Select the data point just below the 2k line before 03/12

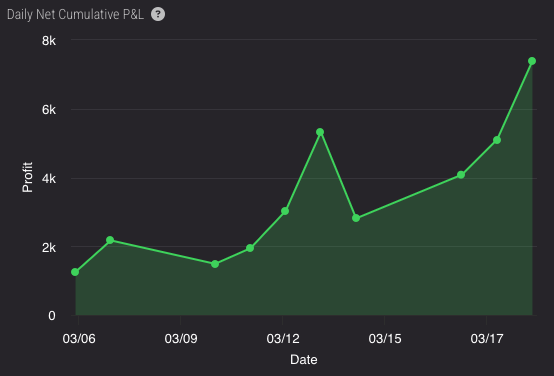click(250, 248)
